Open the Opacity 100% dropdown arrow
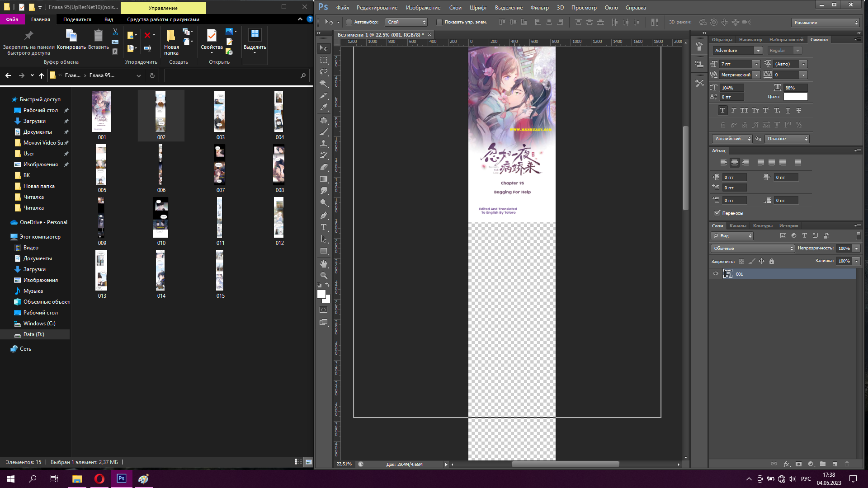This screenshot has width=868, height=488. [856, 249]
